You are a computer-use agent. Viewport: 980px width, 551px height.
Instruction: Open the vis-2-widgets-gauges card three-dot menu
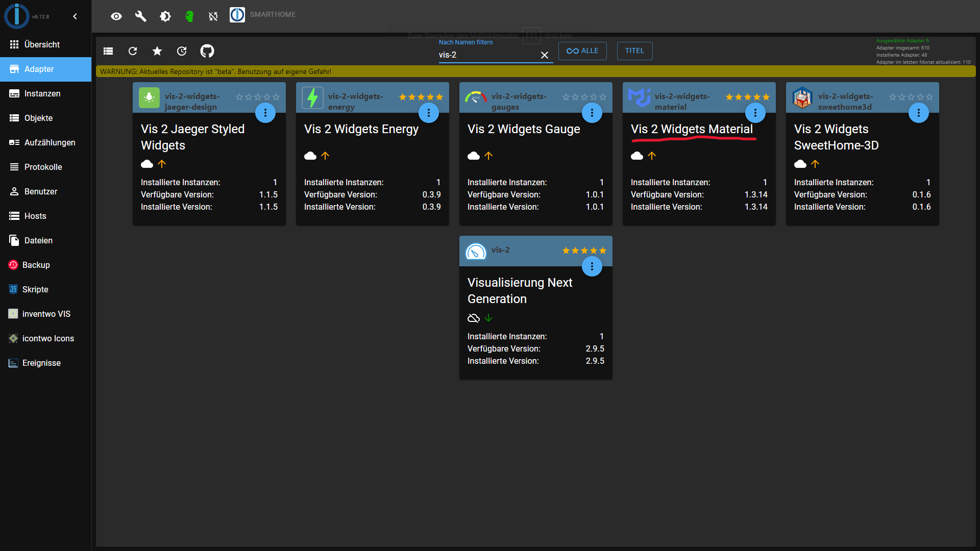(592, 113)
